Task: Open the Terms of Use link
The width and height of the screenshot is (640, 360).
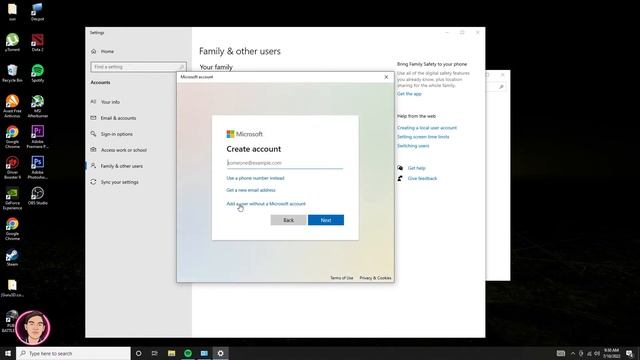Action: click(342, 278)
